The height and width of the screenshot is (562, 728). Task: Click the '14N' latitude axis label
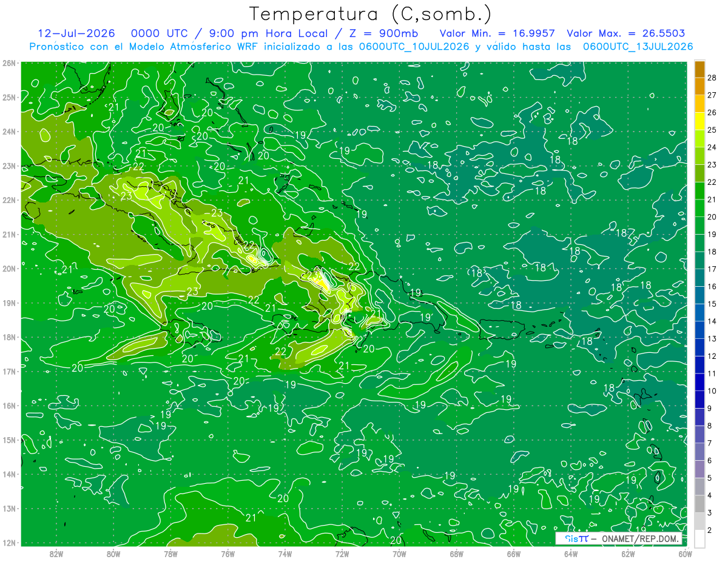(x=8, y=474)
